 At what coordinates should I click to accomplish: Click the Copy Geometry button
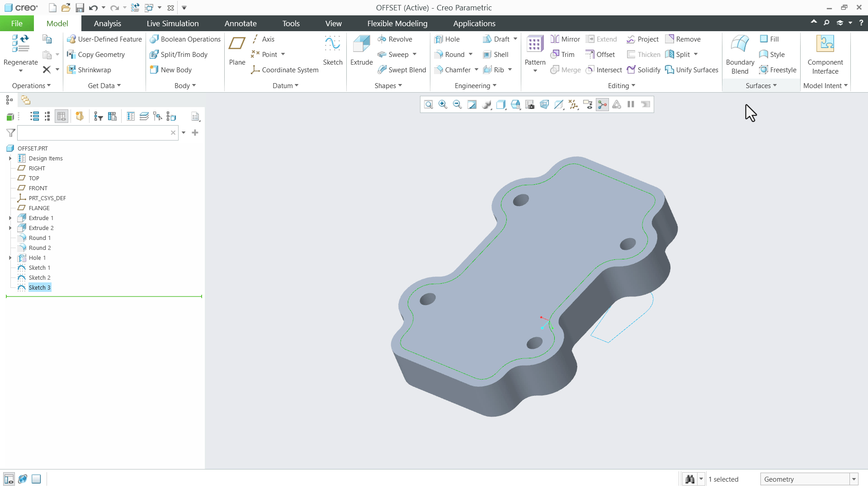pyautogui.click(x=95, y=55)
